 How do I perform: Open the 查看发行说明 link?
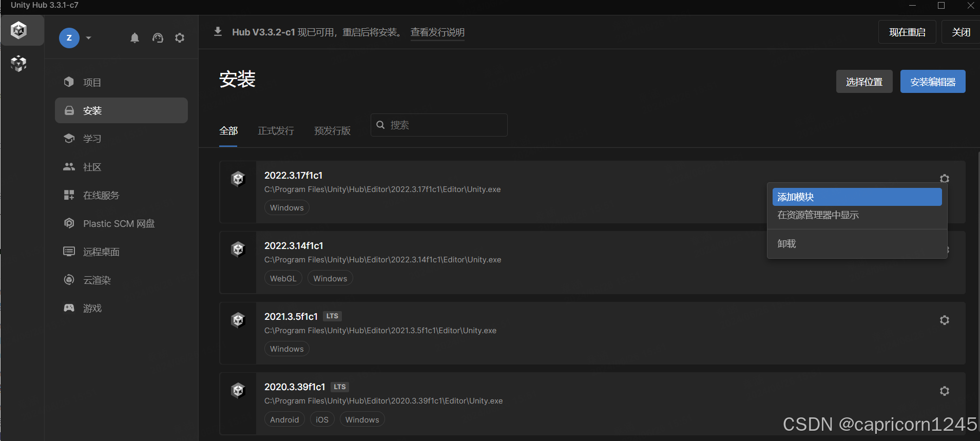(437, 32)
